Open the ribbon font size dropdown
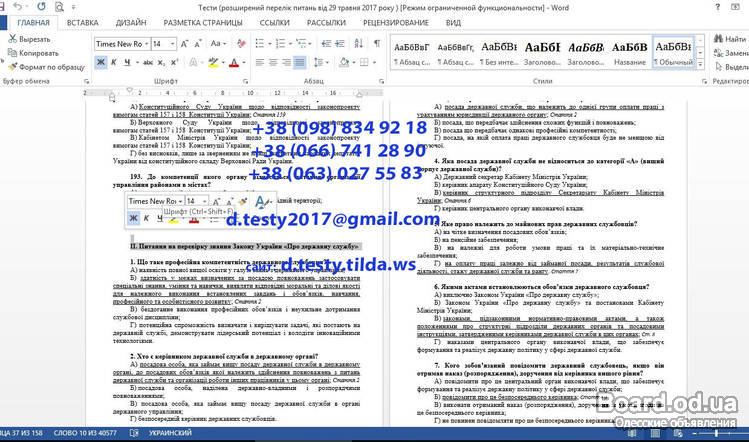 tap(172, 44)
